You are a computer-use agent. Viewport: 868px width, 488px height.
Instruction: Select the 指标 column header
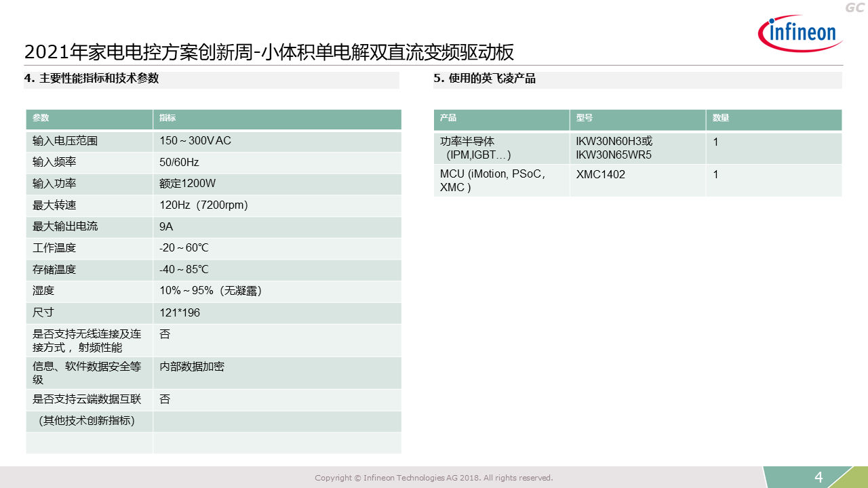[277, 119]
